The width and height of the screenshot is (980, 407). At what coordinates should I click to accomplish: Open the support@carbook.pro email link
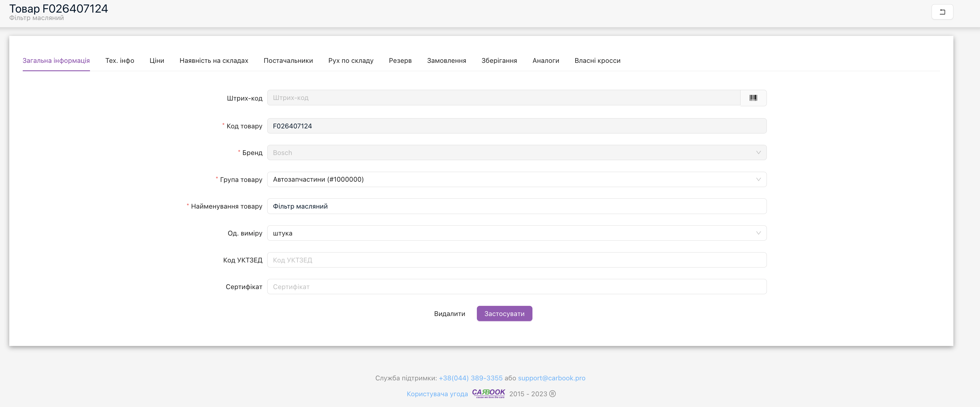coord(551,378)
